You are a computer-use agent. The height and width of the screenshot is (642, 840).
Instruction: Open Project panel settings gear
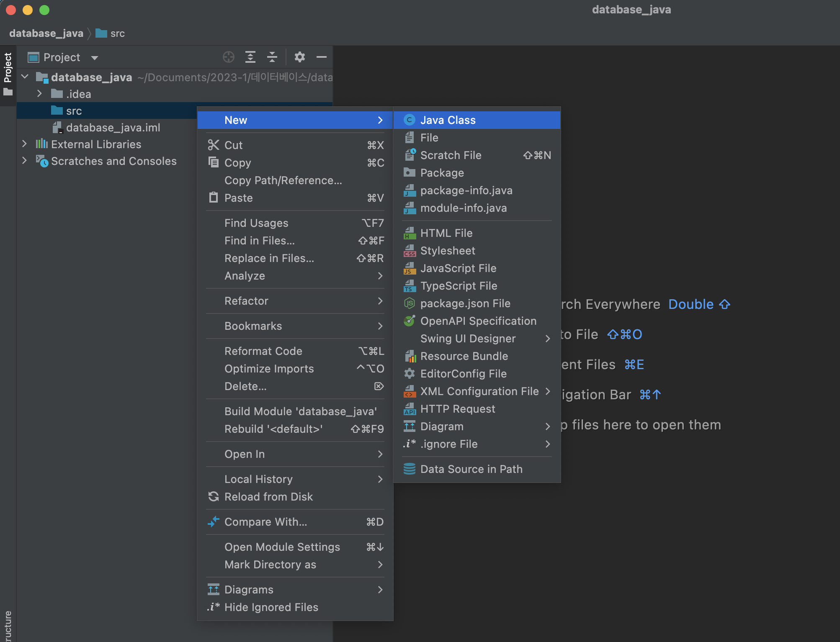299,57
